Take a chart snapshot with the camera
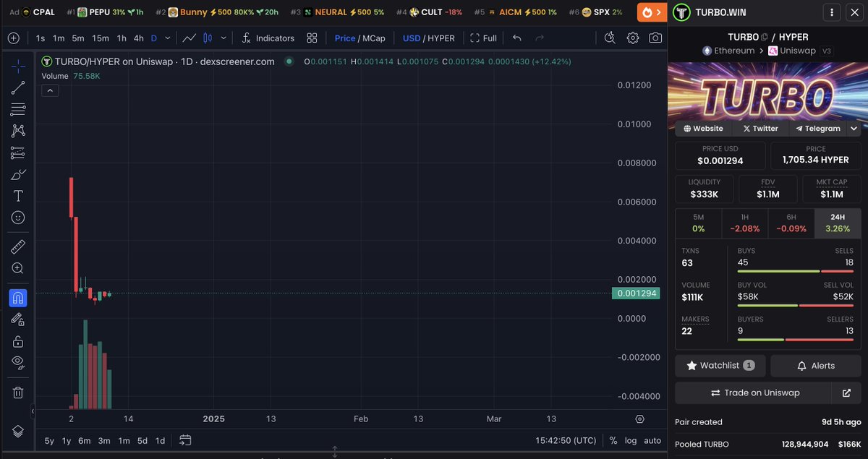 655,38
